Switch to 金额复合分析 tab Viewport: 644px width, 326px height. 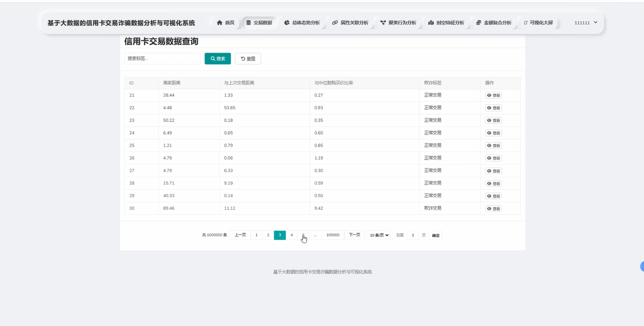point(493,23)
